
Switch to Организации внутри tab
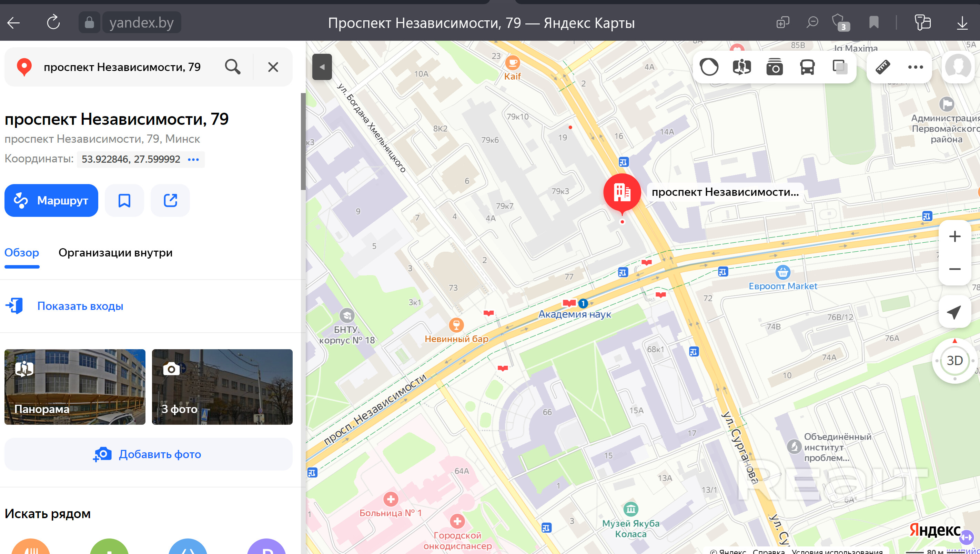(x=115, y=253)
